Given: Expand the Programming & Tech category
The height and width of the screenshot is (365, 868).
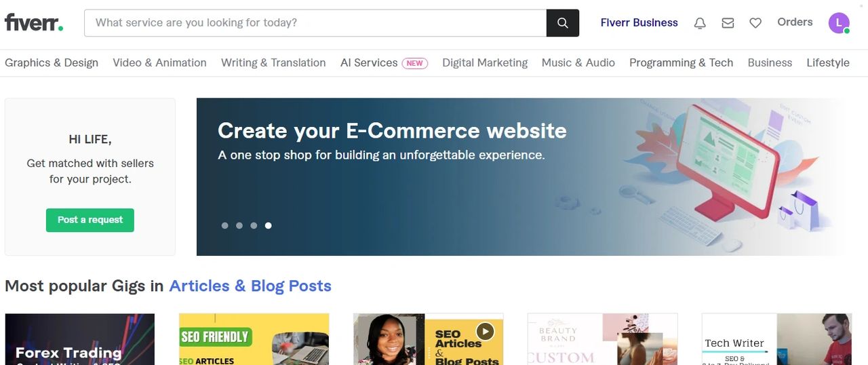Looking at the screenshot, I should (681, 62).
